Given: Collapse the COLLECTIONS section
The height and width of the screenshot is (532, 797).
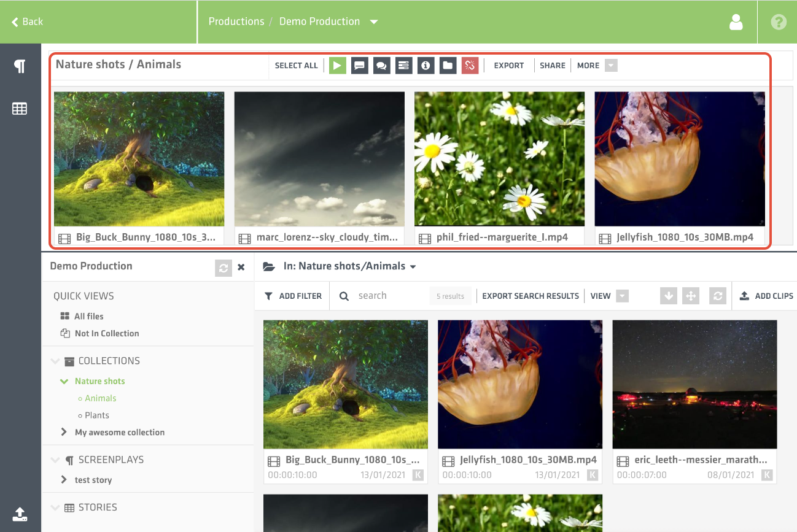Looking at the screenshot, I should pos(56,361).
